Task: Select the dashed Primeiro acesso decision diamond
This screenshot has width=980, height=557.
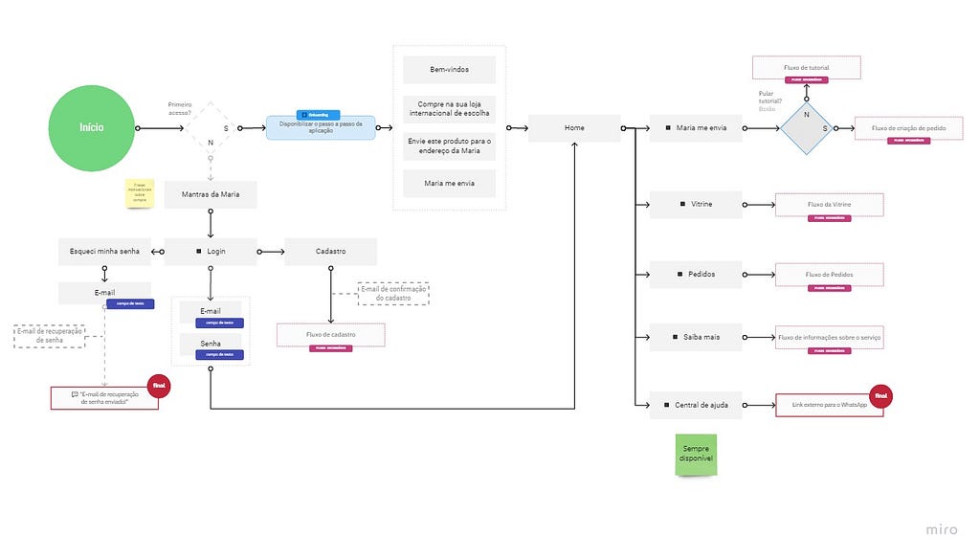Action: coord(211,128)
